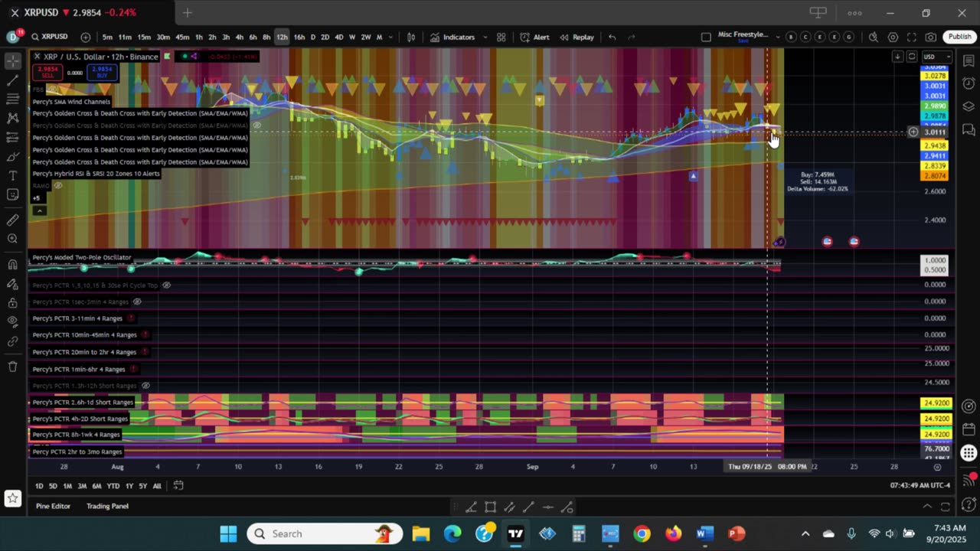Show the hidden RAMO indicator

[x=57, y=186]
